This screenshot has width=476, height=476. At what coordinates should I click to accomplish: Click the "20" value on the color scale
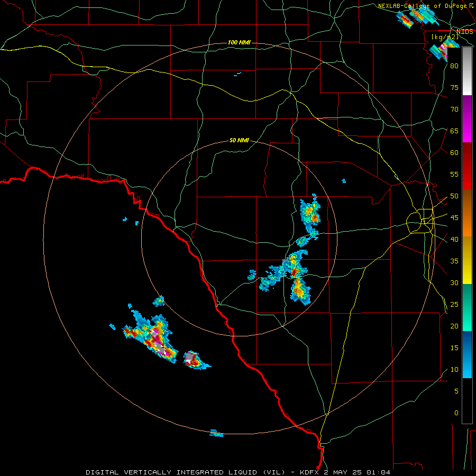click(454, 326)
